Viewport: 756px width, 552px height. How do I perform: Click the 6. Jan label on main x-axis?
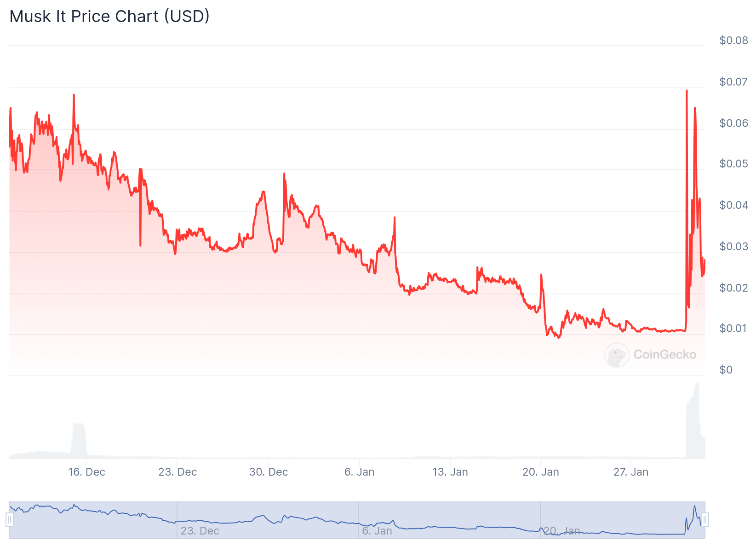[x=359, y=472]
